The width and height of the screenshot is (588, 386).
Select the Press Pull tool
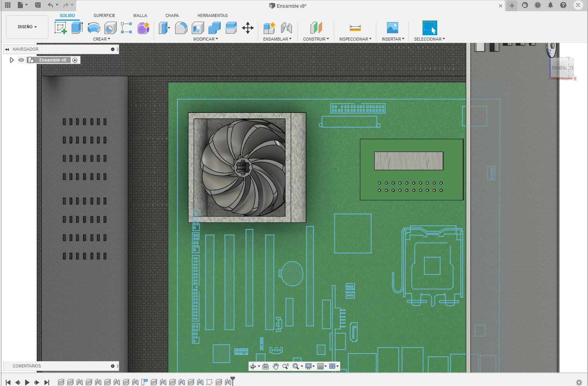[164, 28]
